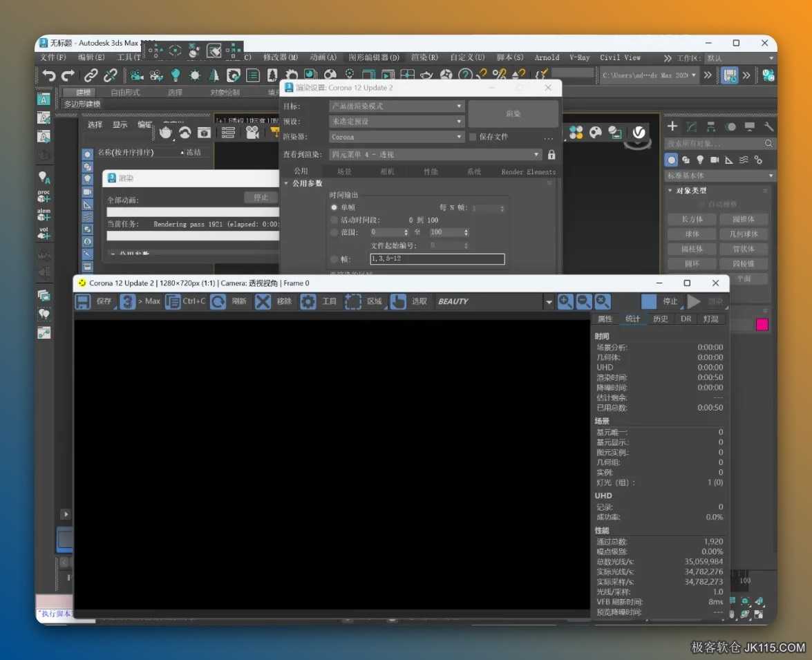Switch to 历史 history tab in VFB
This screenshot has width=812, height=660.
[x=660, y=319]
